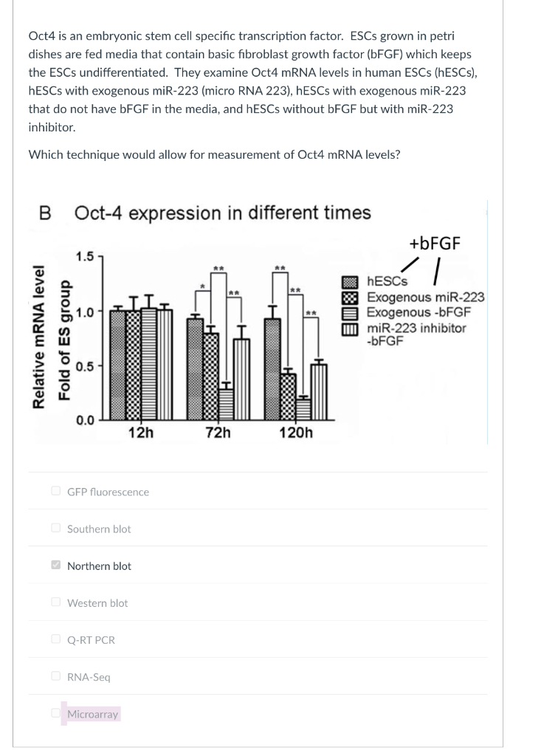This screenshot has height=756, width=544.
Task: Click the Exogenous -bFGF legend swatch
Action: click(x=351, y=313)
